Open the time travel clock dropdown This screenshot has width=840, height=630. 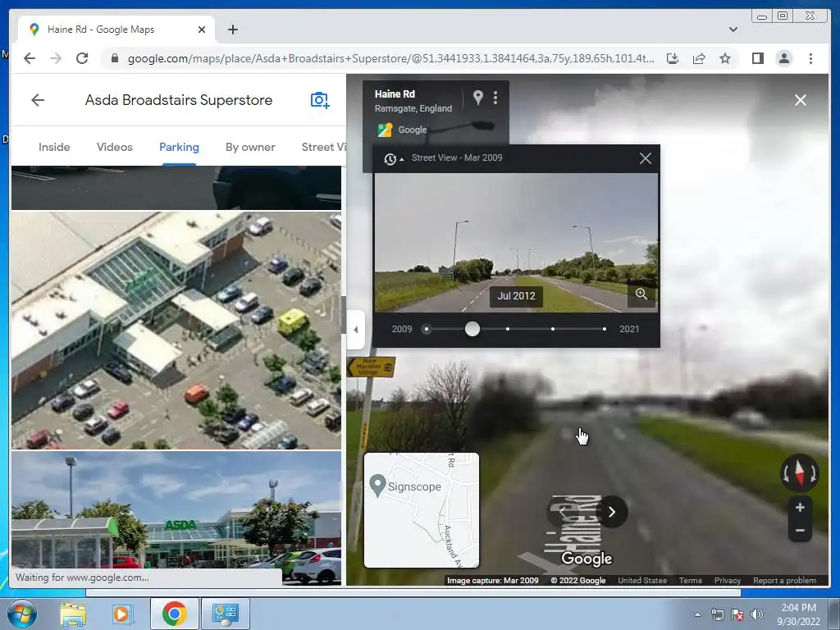[x=393, y=158]
